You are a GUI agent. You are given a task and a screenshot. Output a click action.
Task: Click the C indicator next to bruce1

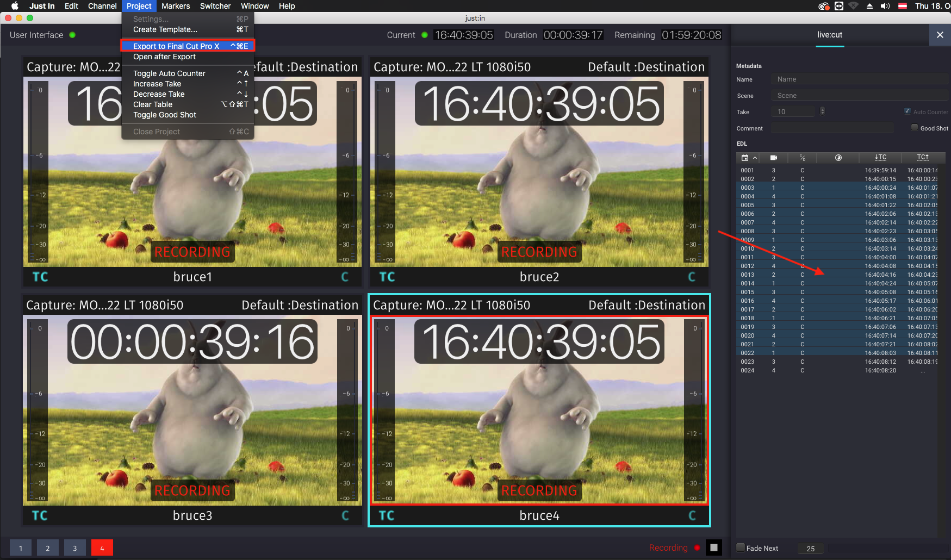(x=345, y=277)
